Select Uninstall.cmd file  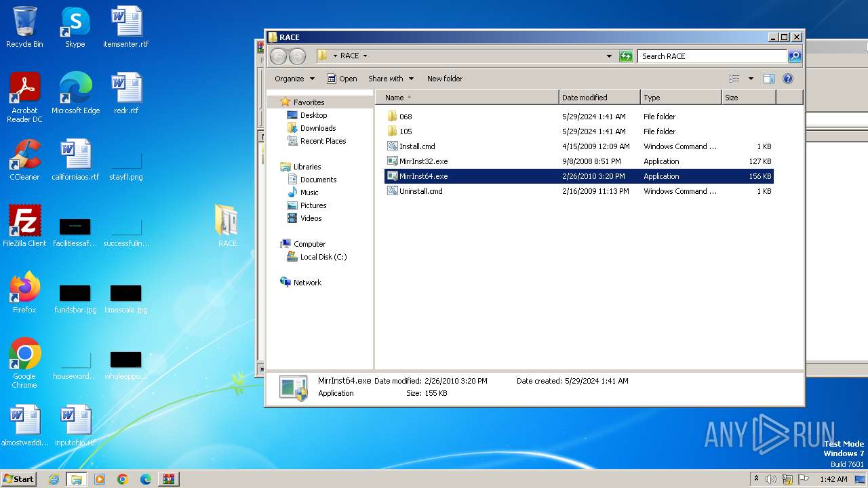[x=579, y=191]
